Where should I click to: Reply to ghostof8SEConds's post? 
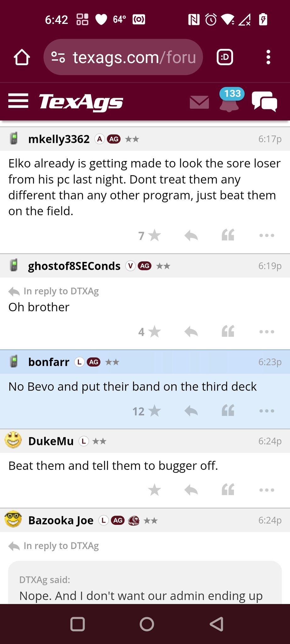pos(191,331)
